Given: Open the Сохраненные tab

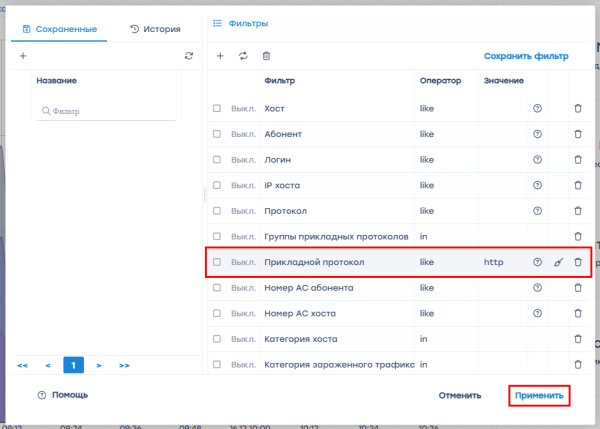Looking at the screenshot, I should coord(59,29).
